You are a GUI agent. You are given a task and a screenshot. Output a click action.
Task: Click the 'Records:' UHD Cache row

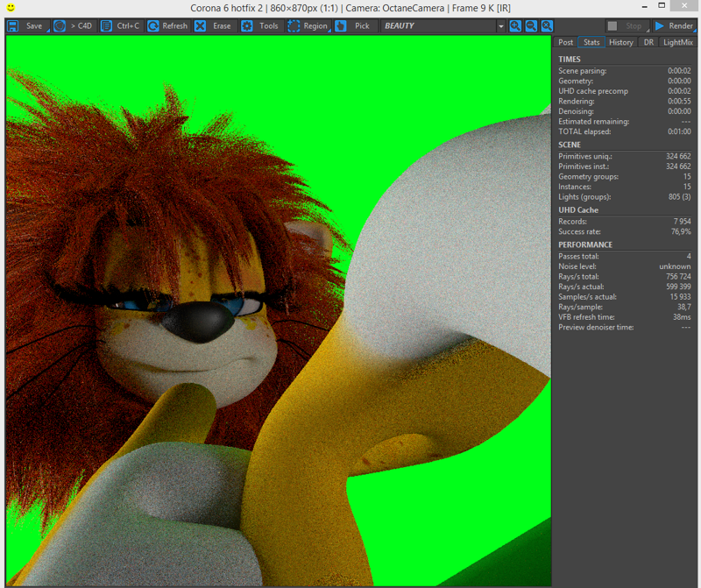coord(624,222)
